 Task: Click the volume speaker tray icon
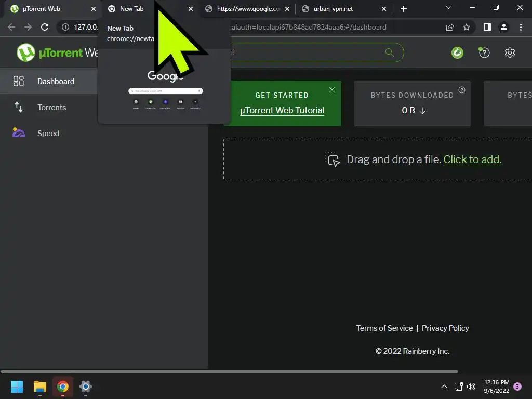coord(471,387)
